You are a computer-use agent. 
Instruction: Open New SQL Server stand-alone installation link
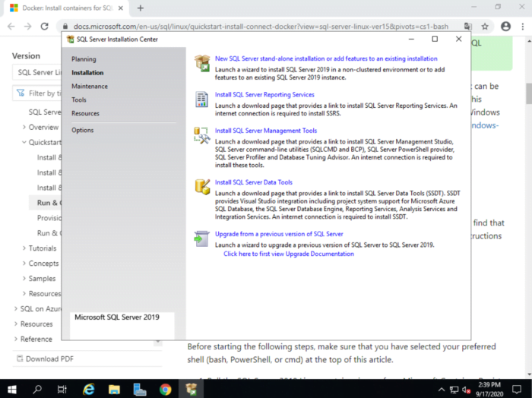pyautogui.click(x=326, y=58)
